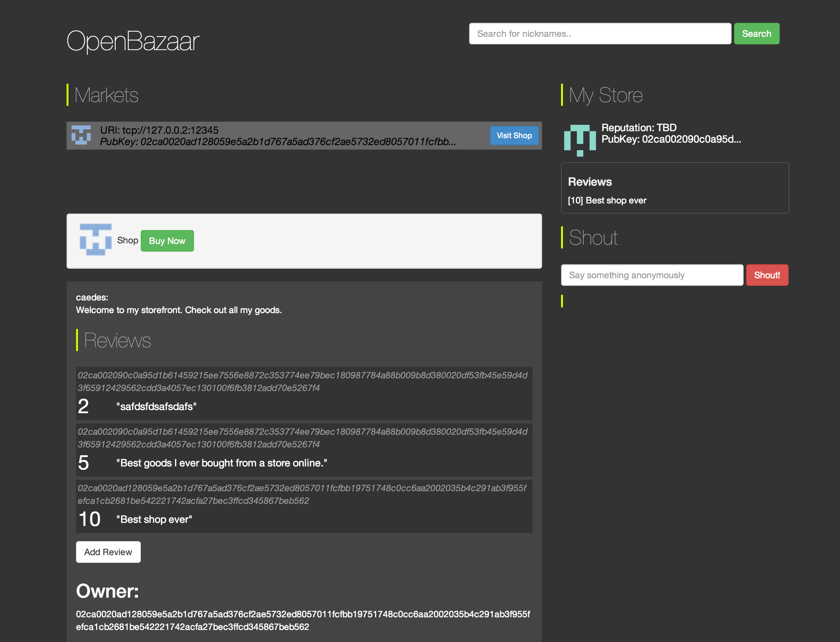Click the reviewer pubkey above the 2 rating
This screenshot has width=840, height=642.
coord(302,382)
